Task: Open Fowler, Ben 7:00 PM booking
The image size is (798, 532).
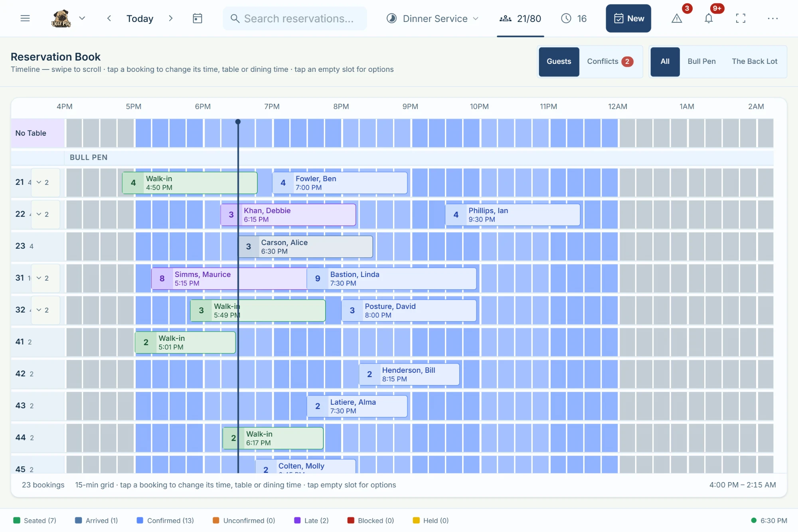Action: (x=340, y=183)
